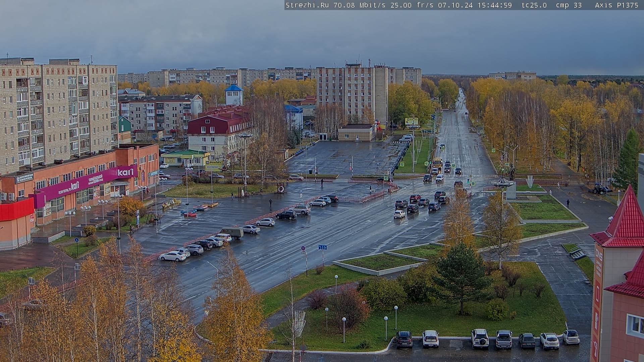
Task: Click the "cmp 33" compression value
Action: [x=569, y=5]
